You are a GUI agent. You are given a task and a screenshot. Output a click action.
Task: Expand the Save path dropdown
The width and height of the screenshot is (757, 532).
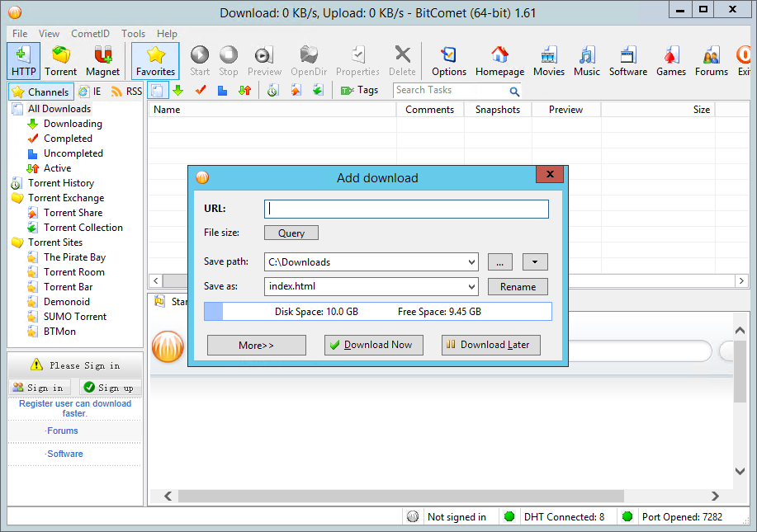tap(471, 262)
